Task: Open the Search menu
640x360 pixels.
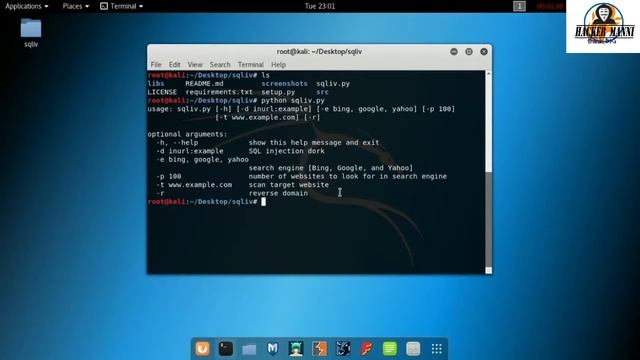Action: tap(220, 64)
